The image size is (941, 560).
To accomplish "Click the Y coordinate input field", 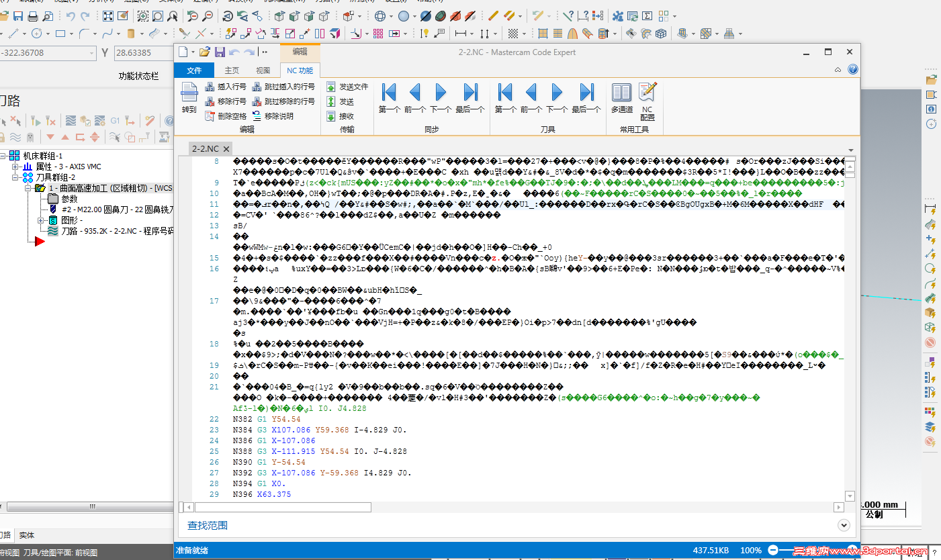I will click(x=143, y=53).
